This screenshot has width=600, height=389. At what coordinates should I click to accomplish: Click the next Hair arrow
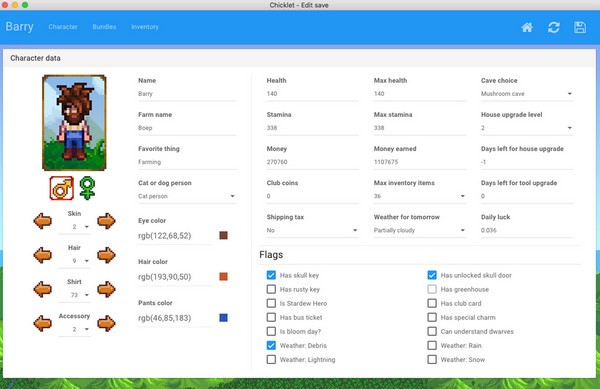coord(106,255)
